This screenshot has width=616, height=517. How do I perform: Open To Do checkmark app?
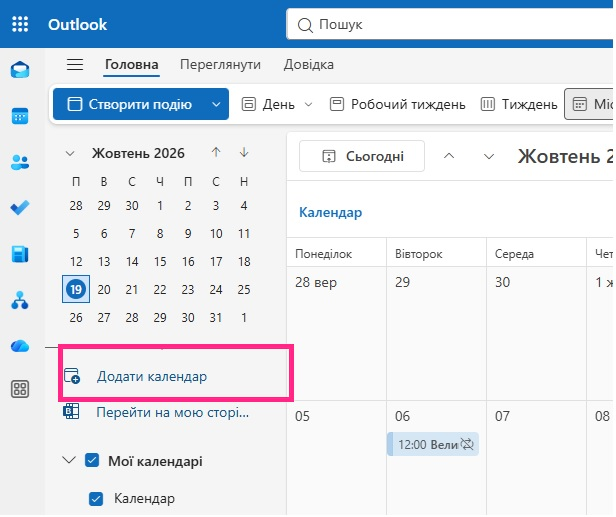pyautogui.click(x=20, y=208)
